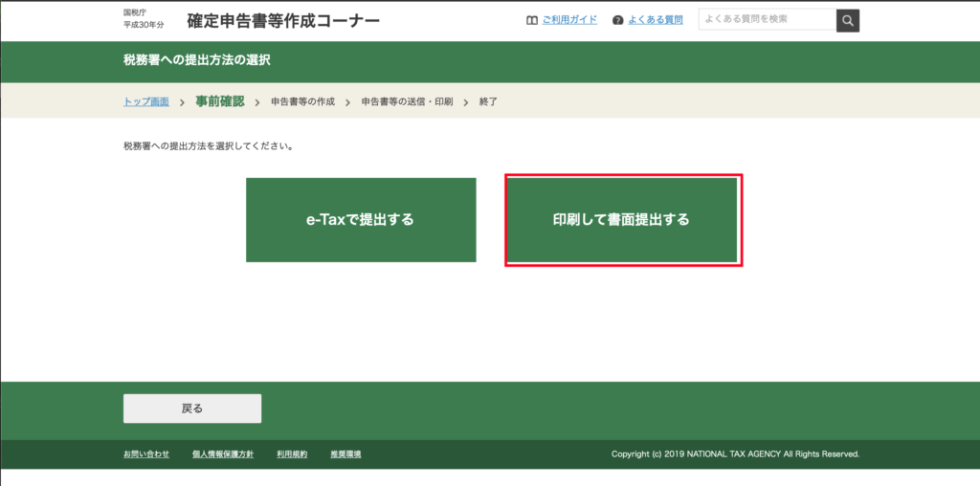
Task: Click the book icon beside ご利用ガイド
Action: 532,20
